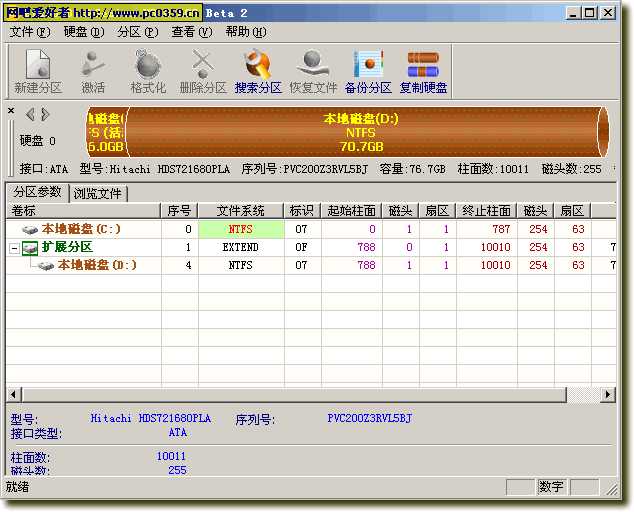
Task: Switch to the 浏览文件 tab
Action: 97,193
